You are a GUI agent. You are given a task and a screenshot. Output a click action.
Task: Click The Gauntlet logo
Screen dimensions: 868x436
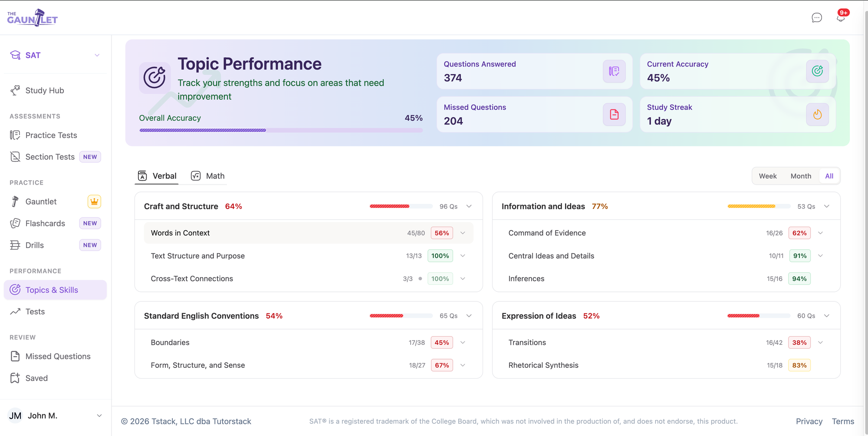33,17
